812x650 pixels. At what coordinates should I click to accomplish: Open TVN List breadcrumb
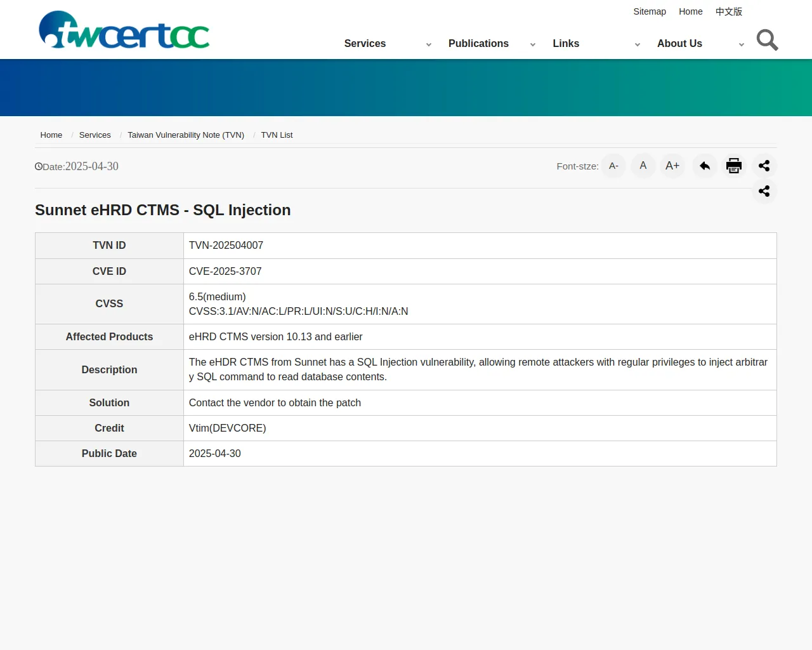(277, 135)
